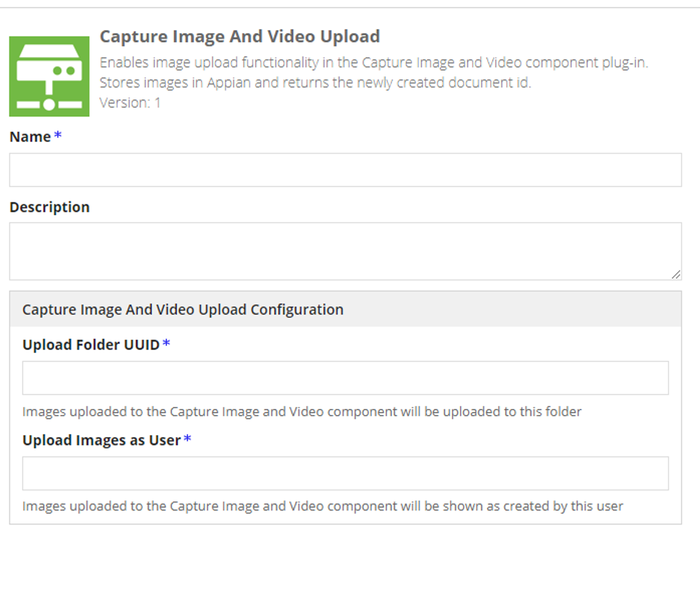Click the Upload Folder UUID input field
This screenshot has height=611, width=700.
pyautogui.click(x=345, y=378)
